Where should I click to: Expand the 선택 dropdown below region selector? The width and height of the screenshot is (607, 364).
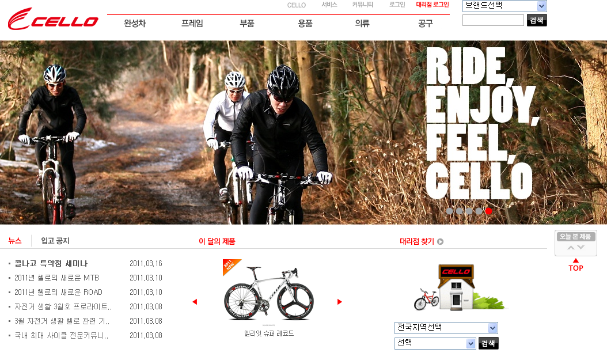point(435,343)
